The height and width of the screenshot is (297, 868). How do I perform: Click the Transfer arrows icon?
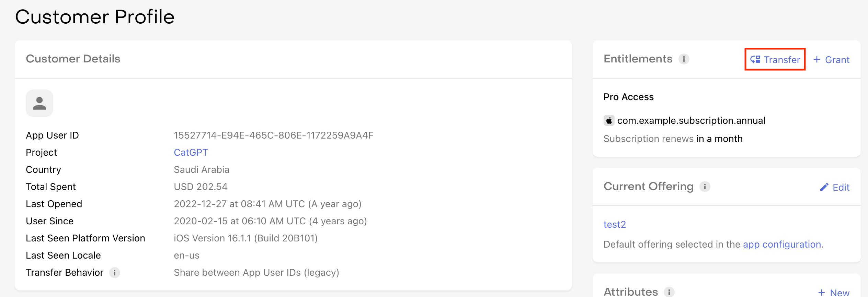point(755,60)
